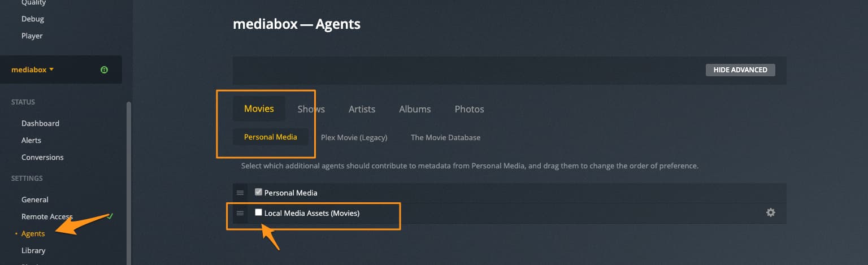This screenshot has width=868, height=265.
Task: Click the Hide Advanced button
Action: click(740, 70)
